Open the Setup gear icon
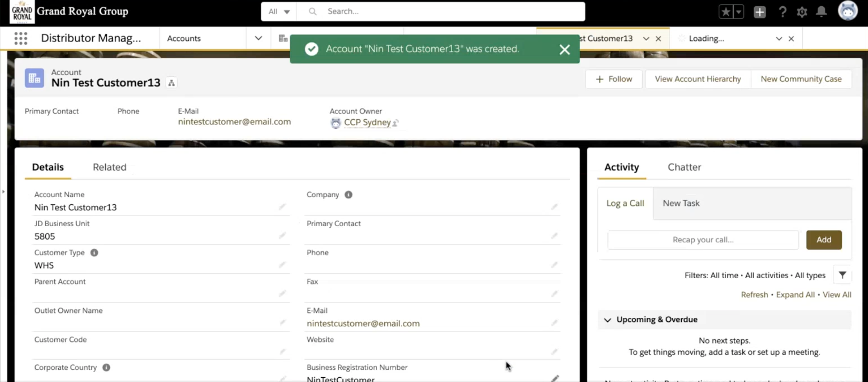The width and height of the screenshot is (868, 382). tap(802, 12)
